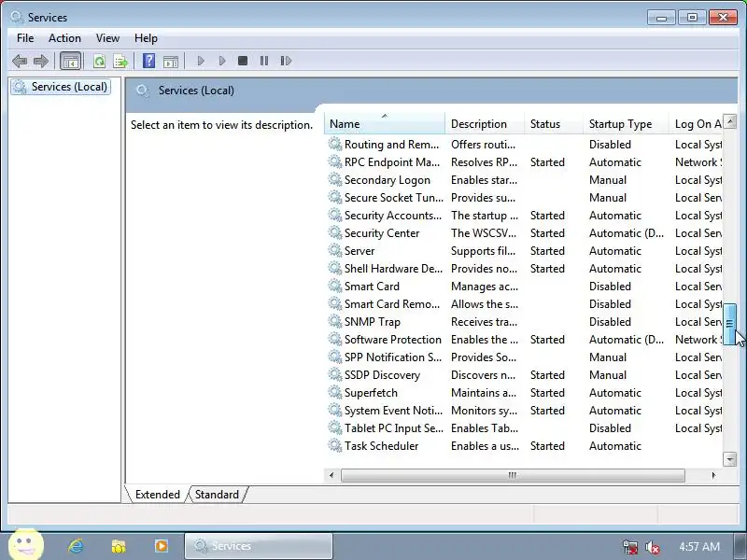Select the Routing and Rem... service row

pos(523,145)
